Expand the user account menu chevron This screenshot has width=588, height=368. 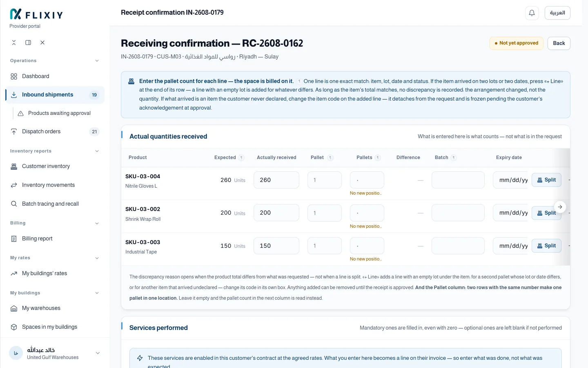point(98,353)
